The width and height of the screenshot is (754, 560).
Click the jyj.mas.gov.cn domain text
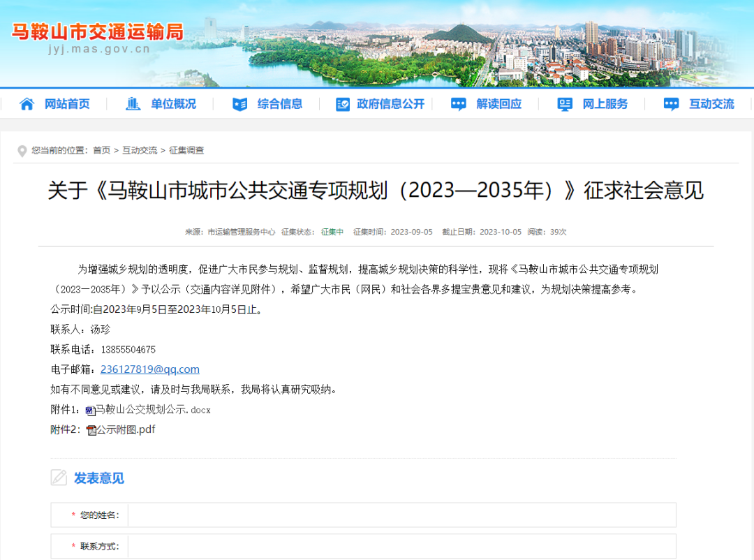[99, 49]
